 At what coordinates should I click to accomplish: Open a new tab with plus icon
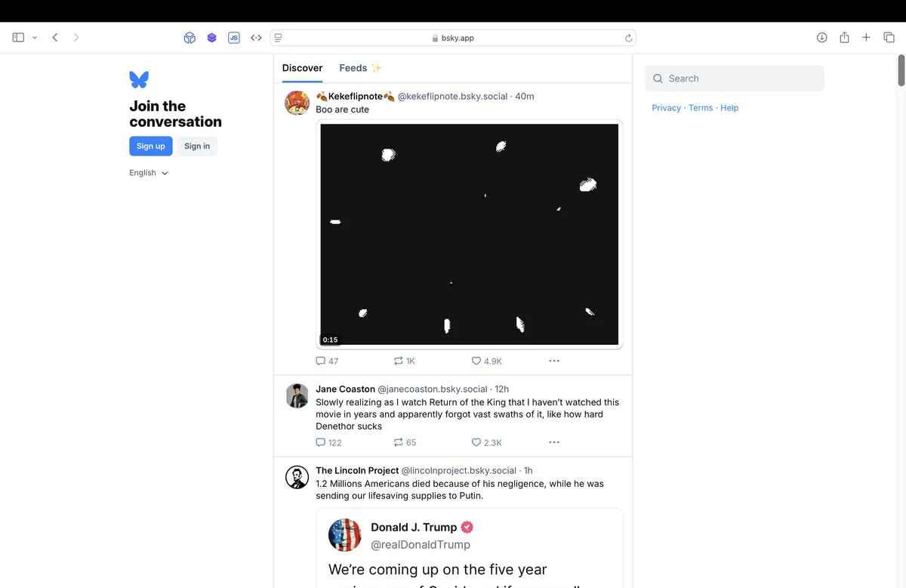tap(867, 38)
